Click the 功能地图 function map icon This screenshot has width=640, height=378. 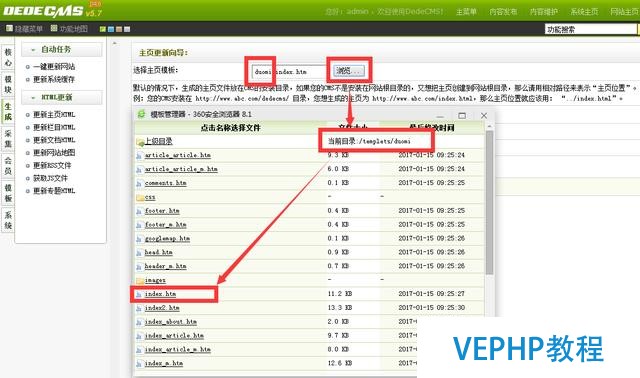pyautogui.click(x=54, y=28)
